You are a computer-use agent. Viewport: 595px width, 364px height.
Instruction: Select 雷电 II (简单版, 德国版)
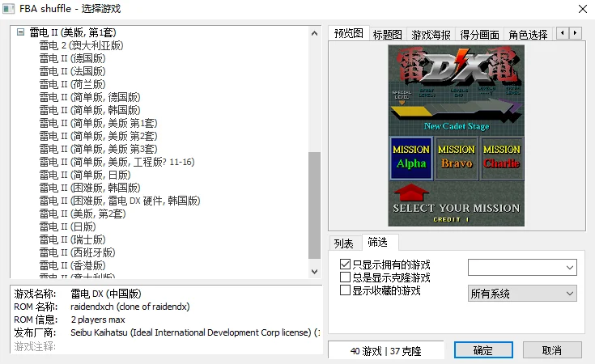90,97
